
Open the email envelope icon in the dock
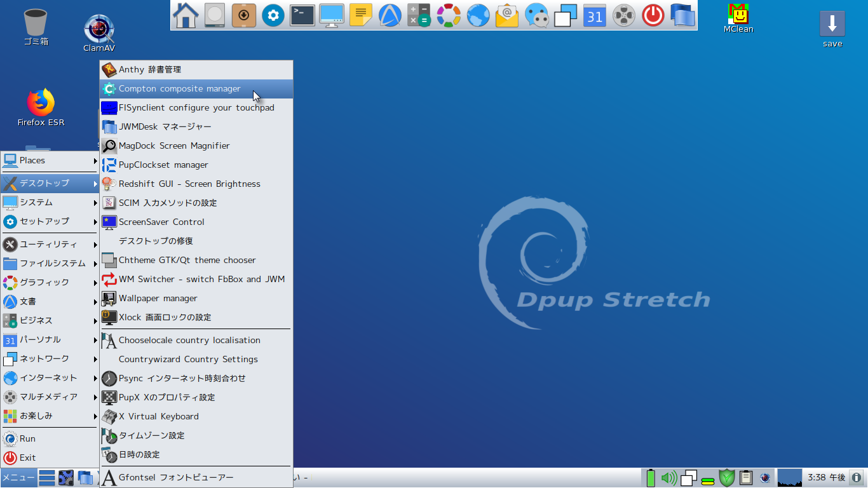tap(507, 15)
